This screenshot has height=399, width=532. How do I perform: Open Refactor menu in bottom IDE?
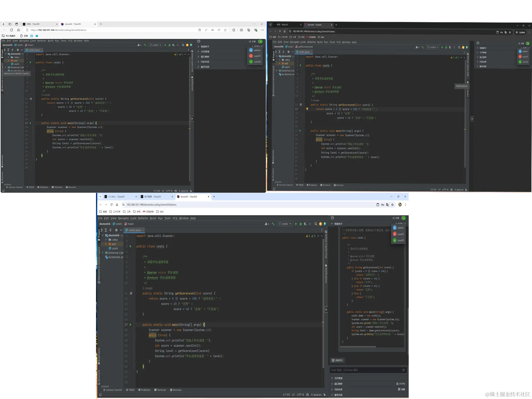[x=143, y=218]
